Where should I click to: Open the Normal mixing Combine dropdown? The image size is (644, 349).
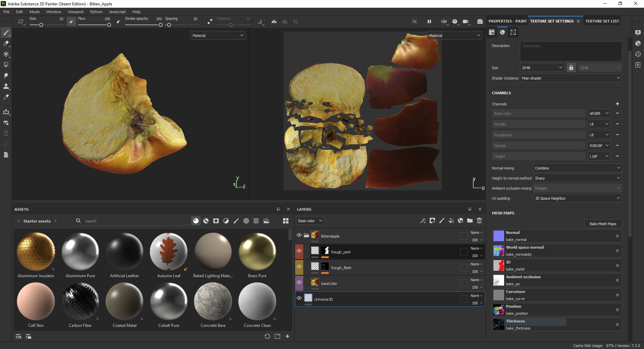point(577,168)
